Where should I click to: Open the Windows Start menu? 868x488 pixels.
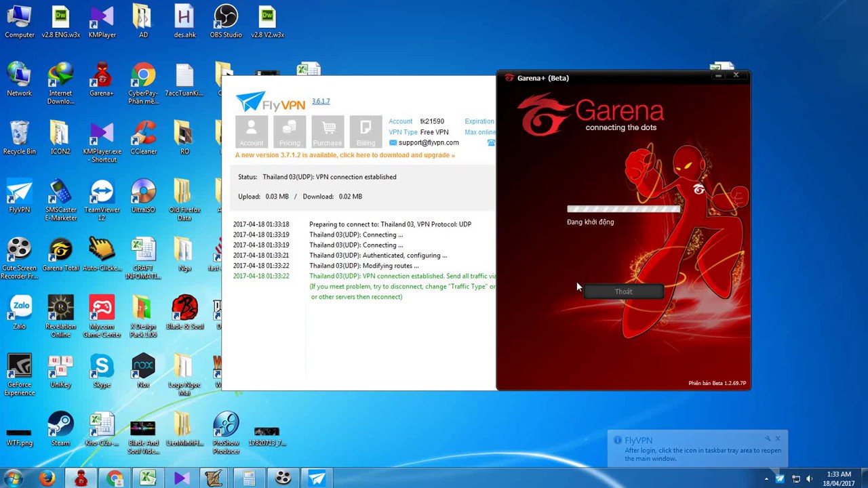tap(14, 479)
